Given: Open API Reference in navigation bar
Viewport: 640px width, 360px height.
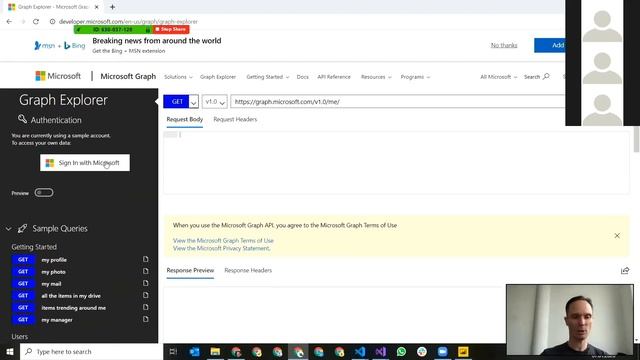Looking at the screenshot, I should click(334, 77).
